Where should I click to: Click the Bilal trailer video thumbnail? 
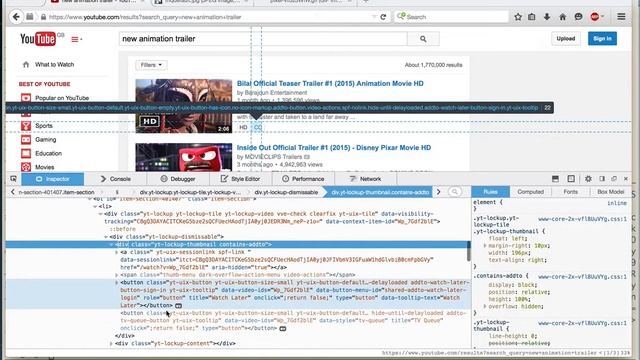184,106
